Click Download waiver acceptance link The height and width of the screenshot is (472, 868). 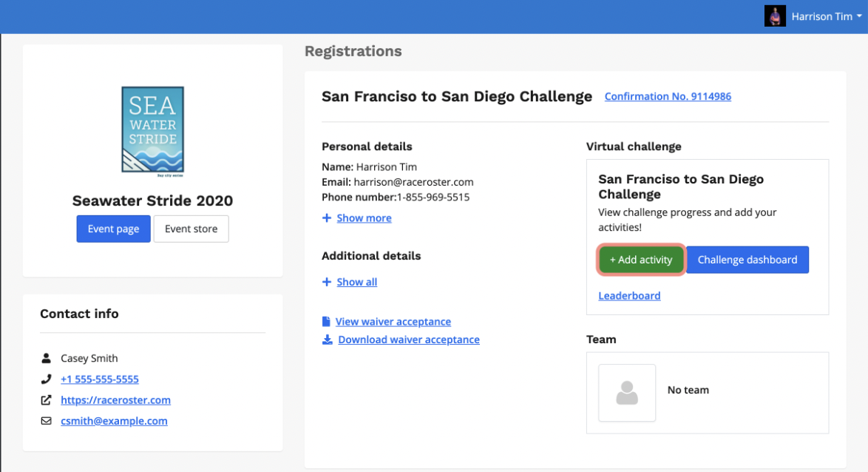click(x=408, y=340)
